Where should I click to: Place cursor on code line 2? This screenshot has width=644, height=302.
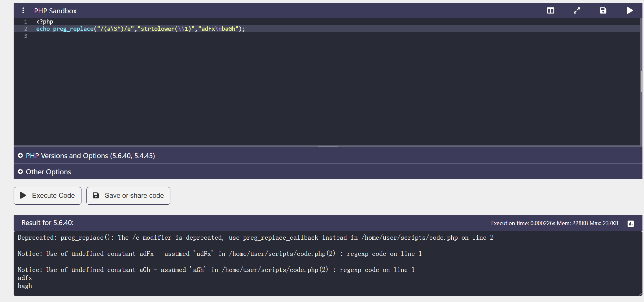[326, 29]
